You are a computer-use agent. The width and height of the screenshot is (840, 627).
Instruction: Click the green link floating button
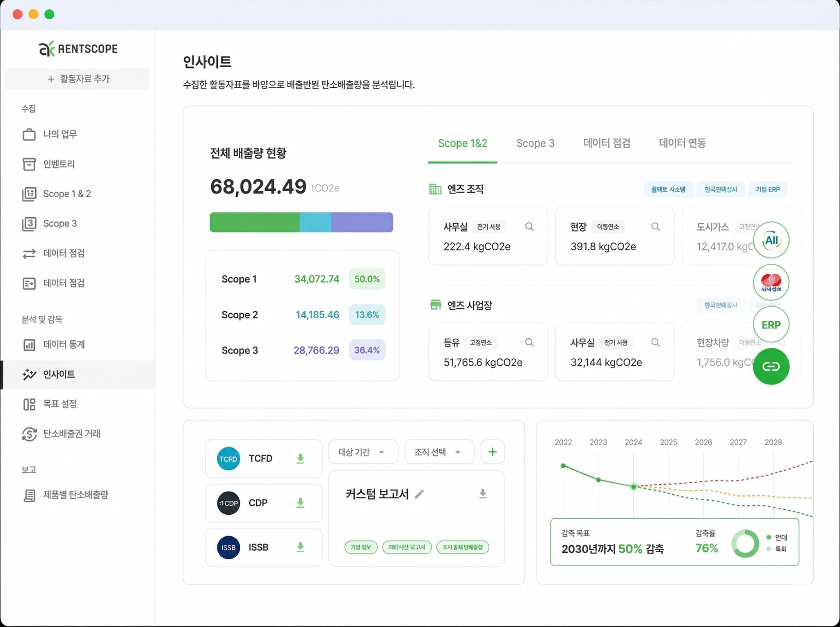click(x=771, y=366)
